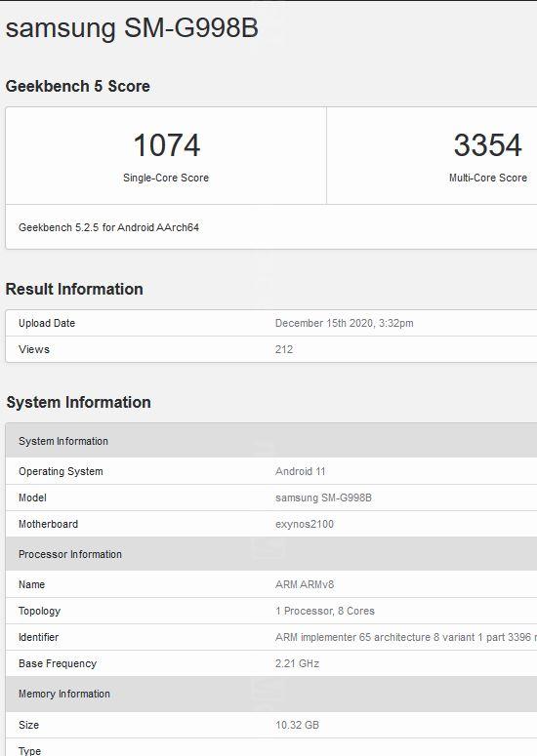The height and width of the screenshot is (756, 537).
Task: Click the Topology value 1 Processor, 8 Cores
Action: 325,611
